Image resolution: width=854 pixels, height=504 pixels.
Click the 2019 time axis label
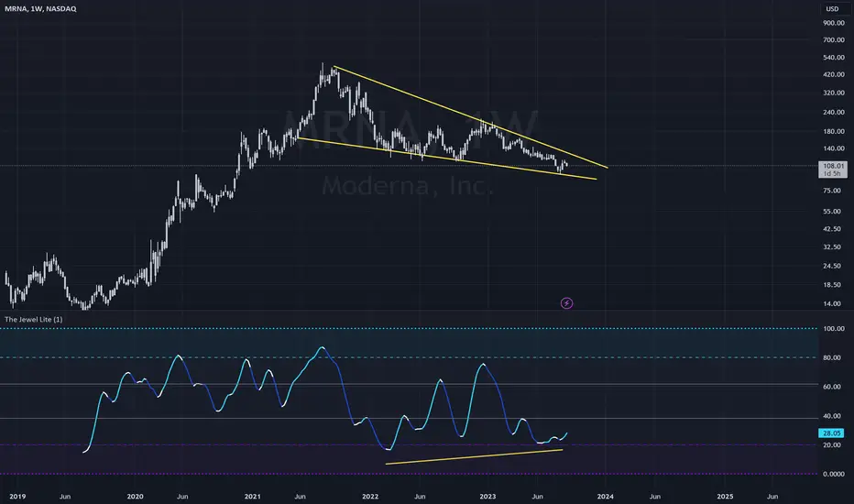(17, 497)
